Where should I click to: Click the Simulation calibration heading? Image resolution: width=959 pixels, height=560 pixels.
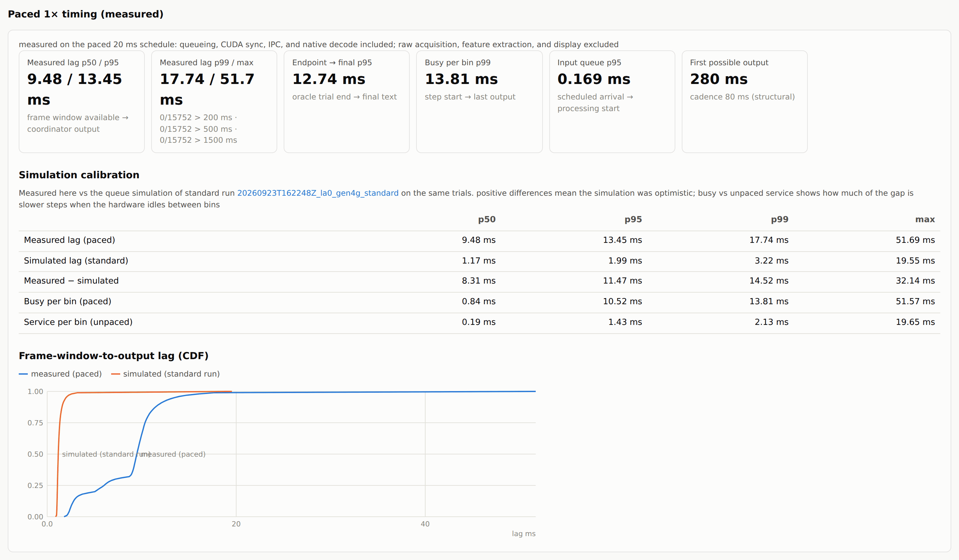click(x=79, y=175)
